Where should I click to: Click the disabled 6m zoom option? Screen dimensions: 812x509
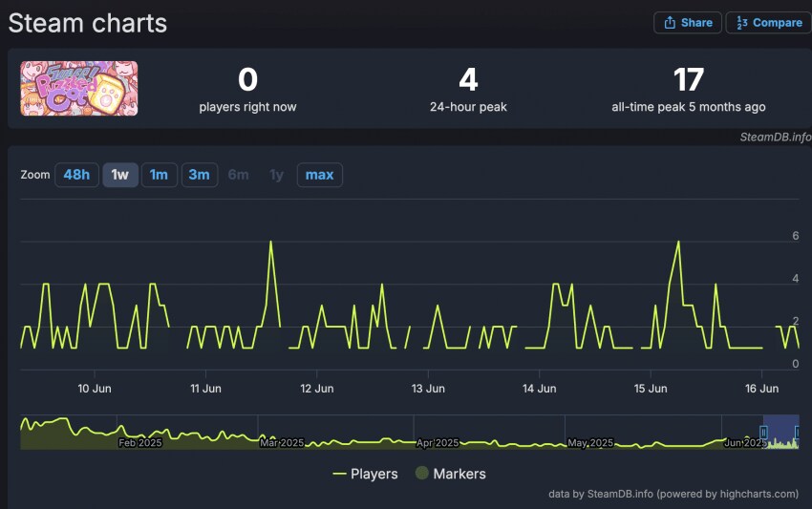pos(238,175)
